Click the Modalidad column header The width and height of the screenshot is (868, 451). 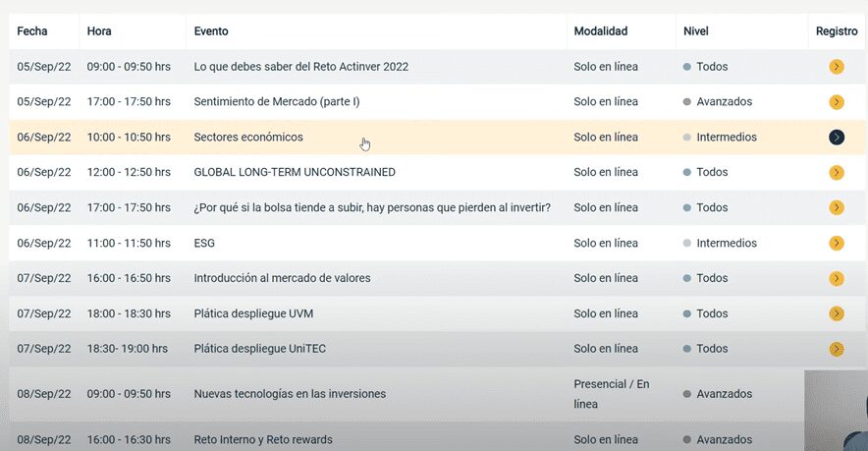point(600,31)
